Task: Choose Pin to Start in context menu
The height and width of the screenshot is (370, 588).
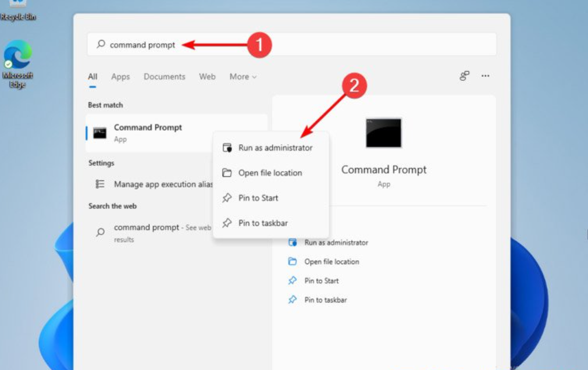Action: click(x=258, y=198)
